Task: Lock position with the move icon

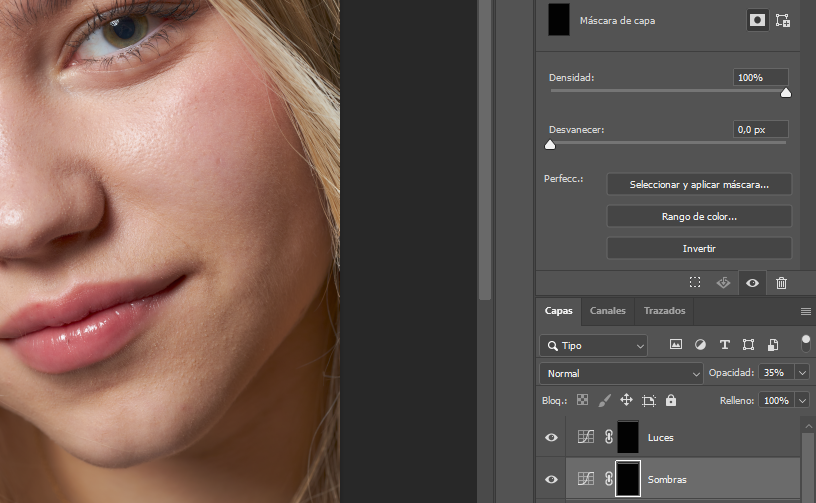Action: [626, 400]
